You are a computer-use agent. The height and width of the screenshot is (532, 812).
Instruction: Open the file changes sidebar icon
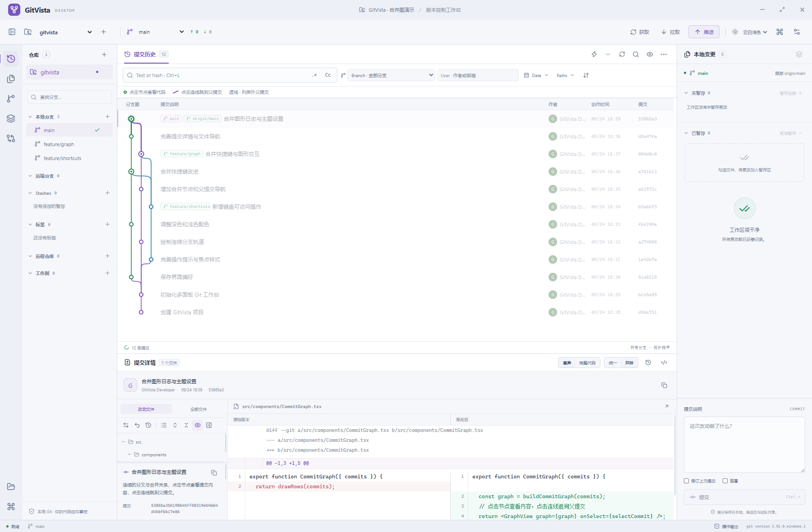click(x=11, y=79)
